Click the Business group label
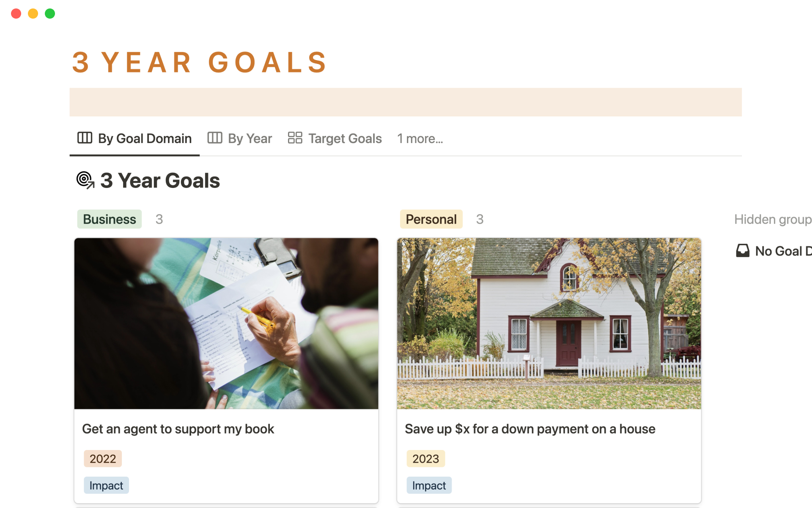Image resolution: width=812 pixels, height=508 pixels. pos(110,219)
